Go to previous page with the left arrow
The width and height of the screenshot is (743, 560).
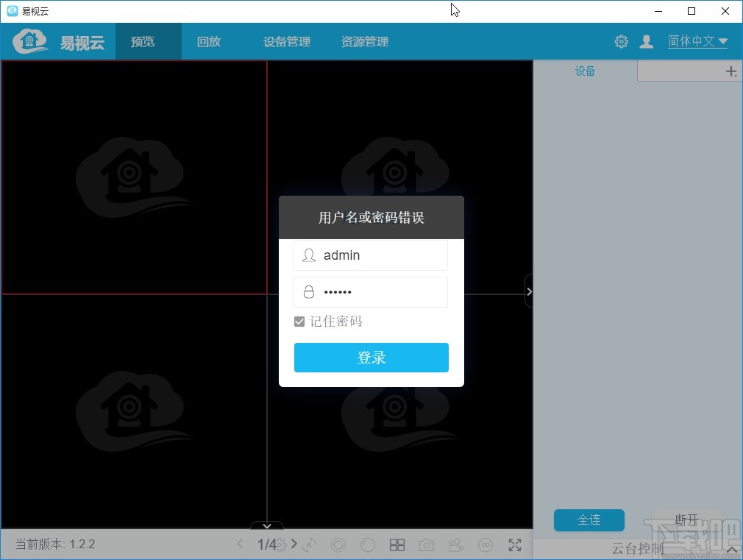[x=241, y=545]
